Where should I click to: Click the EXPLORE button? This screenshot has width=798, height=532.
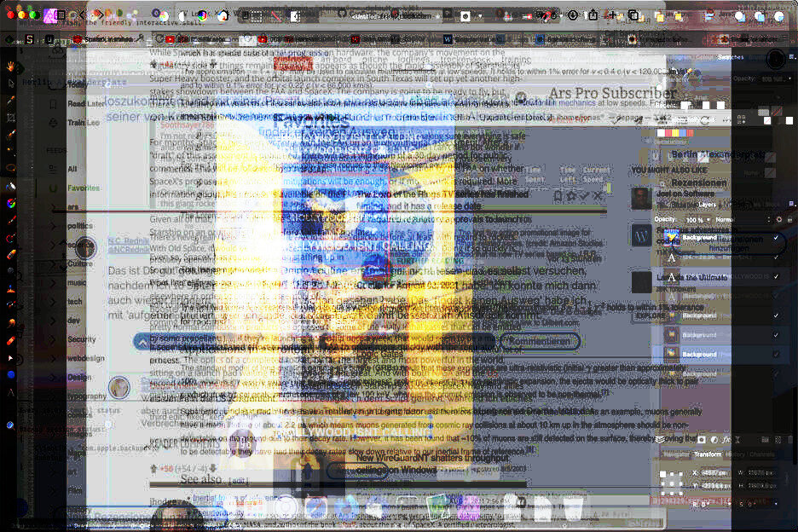[x=651, y=315]
